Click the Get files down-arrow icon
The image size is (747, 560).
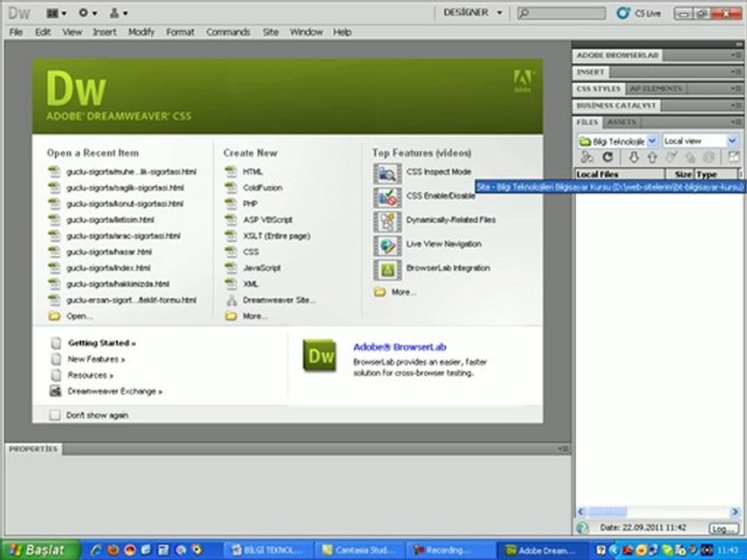coord(633,157)
